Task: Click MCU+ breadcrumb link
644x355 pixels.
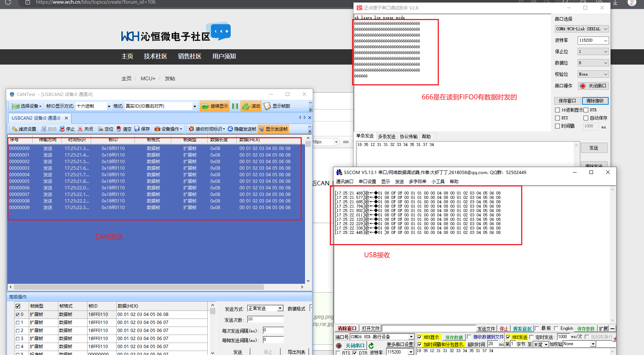Action: coord(148,78)
